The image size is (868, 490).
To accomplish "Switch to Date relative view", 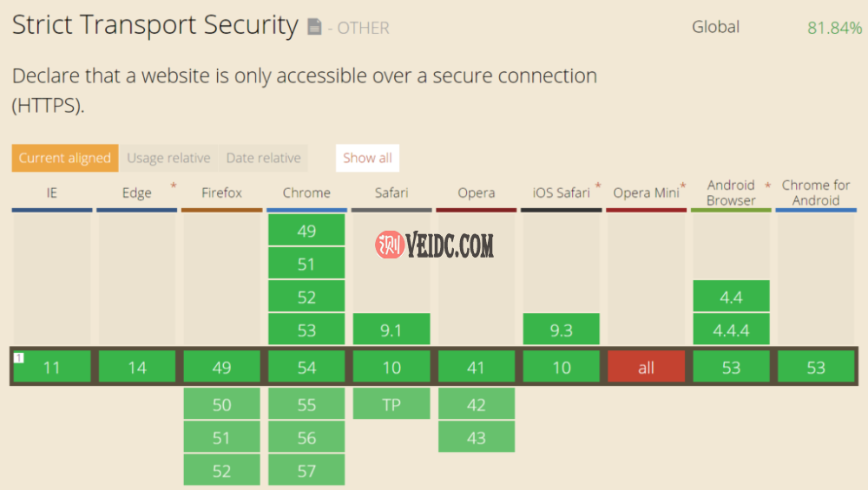I will [263, 158].
